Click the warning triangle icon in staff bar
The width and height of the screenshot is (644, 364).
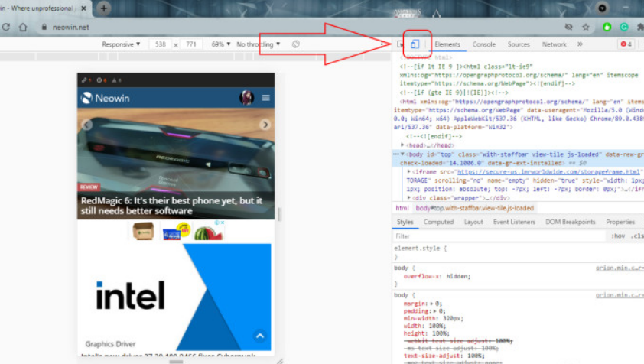(x=116, y=80)
